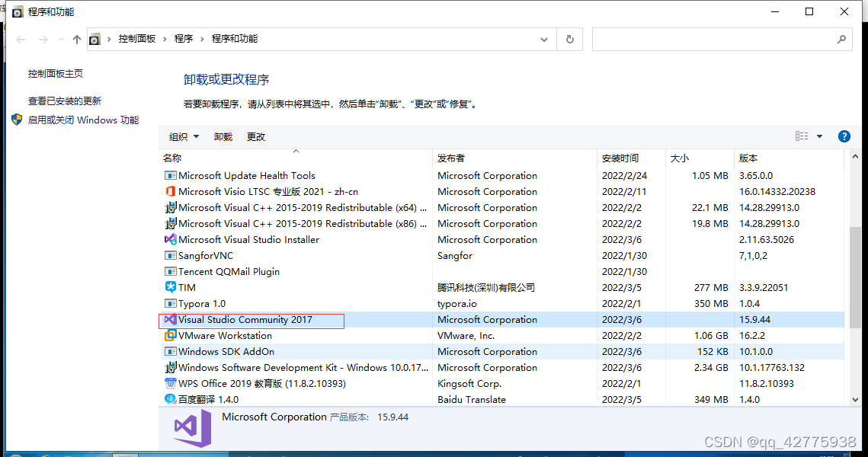Image resolution: width=868 pixels, height=457 pixels.
Task: Click the list scrollbar up arrow
Action: click(855, 157)
